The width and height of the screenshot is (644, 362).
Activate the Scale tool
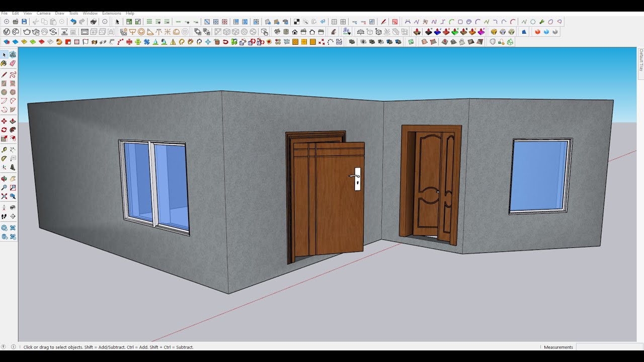(x=4, y=138)
